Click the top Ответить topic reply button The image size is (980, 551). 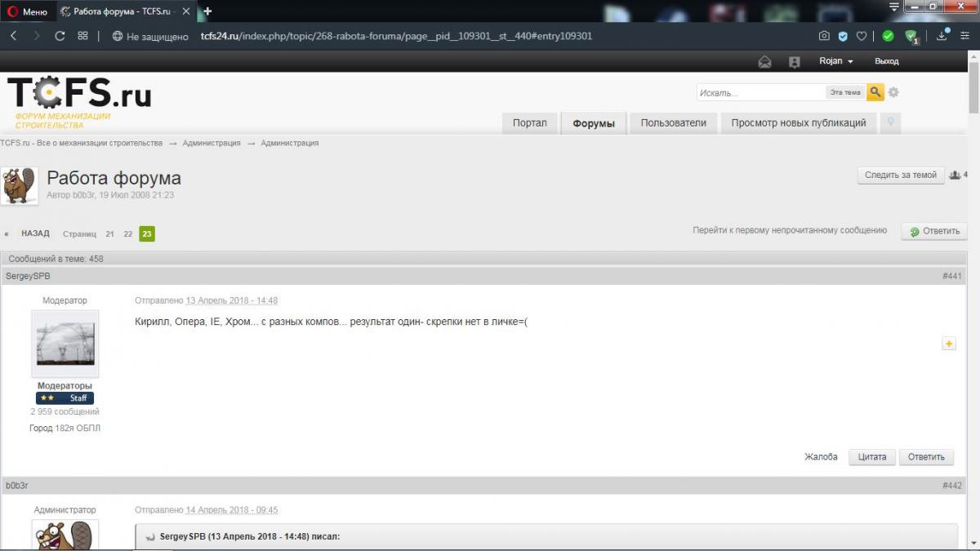click(934, 231)
